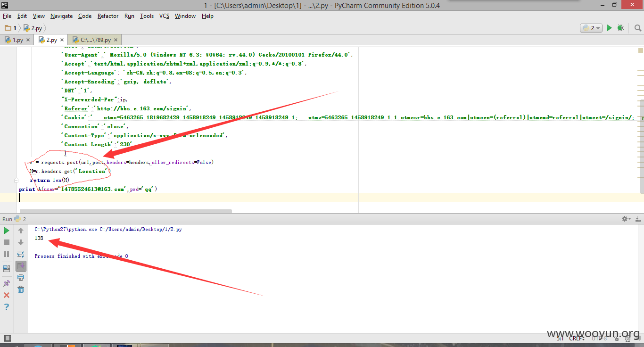Click the 'Content-Length':'230' line
The height and width of the screenshot is (347, 644).
[x=97, y=144]
